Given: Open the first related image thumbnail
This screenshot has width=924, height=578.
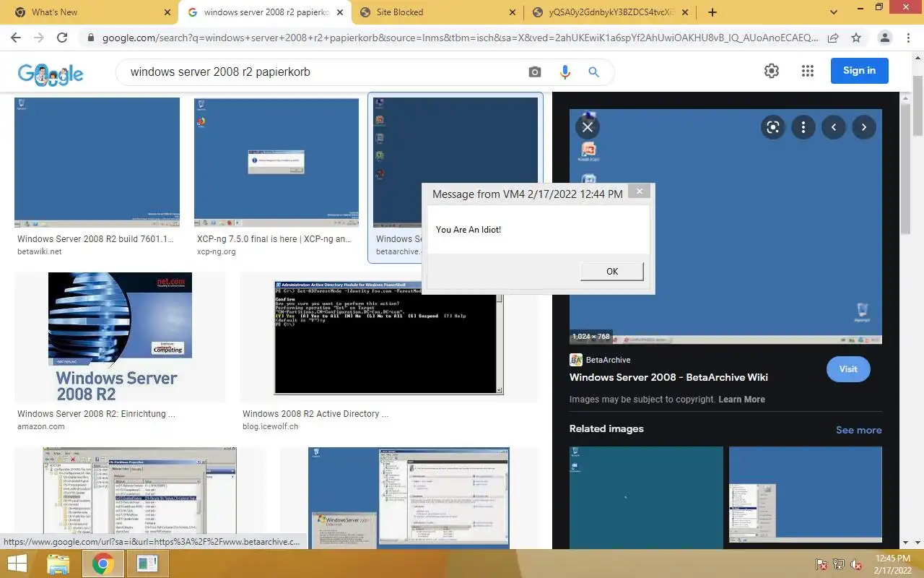Looking at the screenshot, I should click(646, 499).
